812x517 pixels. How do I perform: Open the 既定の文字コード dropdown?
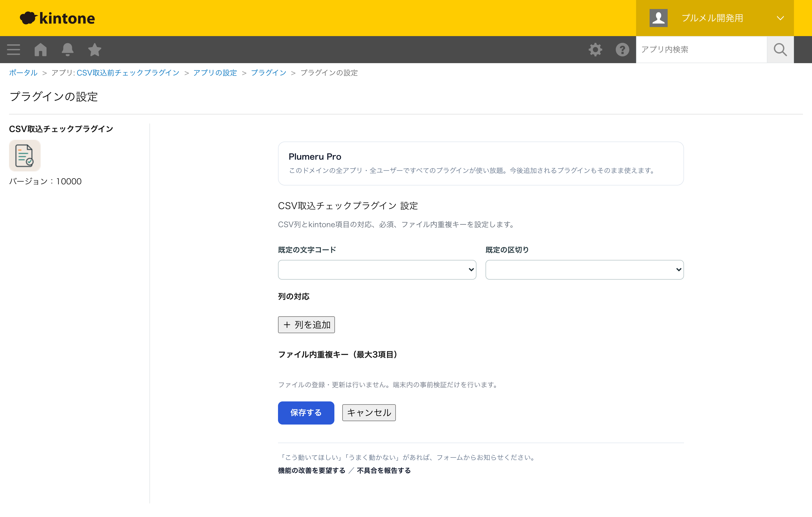[x=377, y=269]
